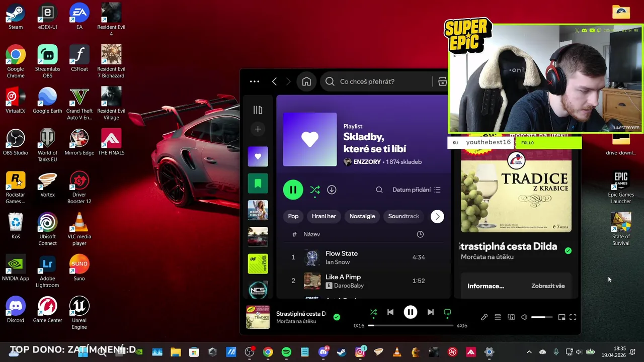Seek in the playback progress bar
Image resolution: width=644 pixels, height=362 pixels.
[x=410, y=325]
